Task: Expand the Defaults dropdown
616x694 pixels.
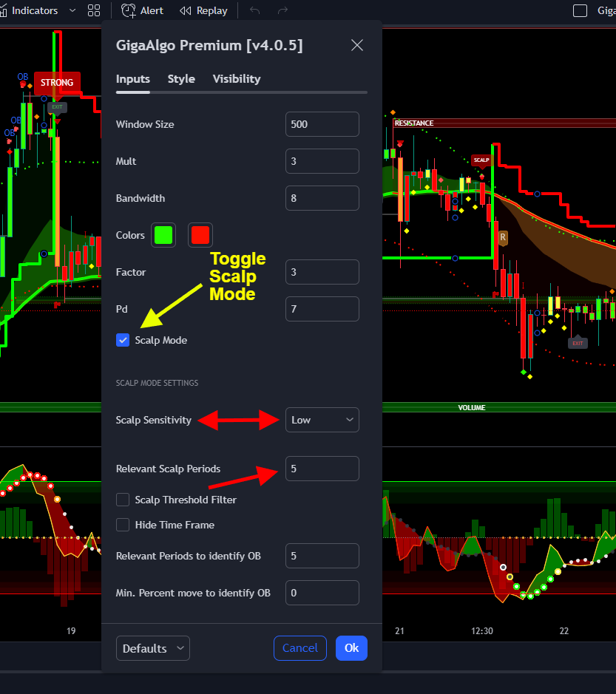Action: [x=153, y=648]
